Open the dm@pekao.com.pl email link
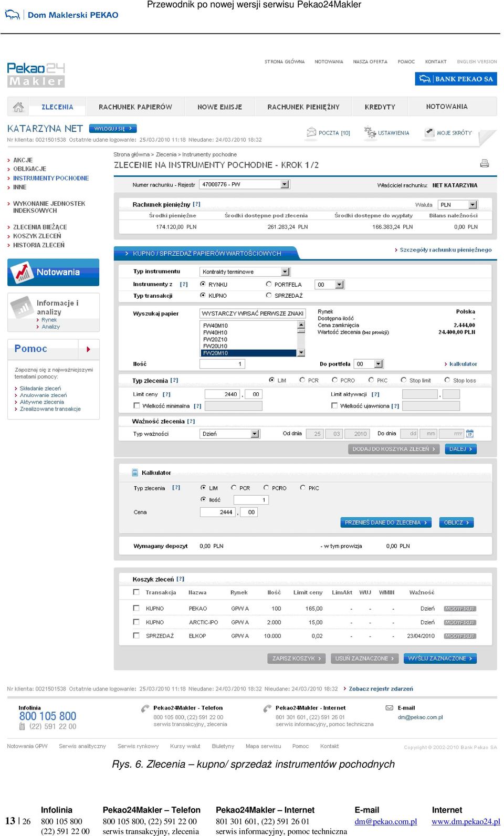 pyautogui.click(x=420, y=717)
